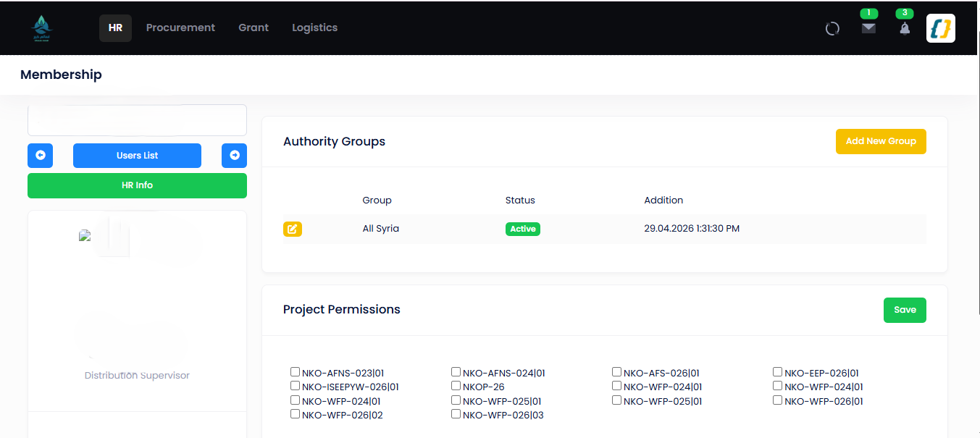The width and height of the screenshot is (980, 438).
Task: Click the 29.04.2026 1:31:30 PM timestamp
Action: point(692,229)
